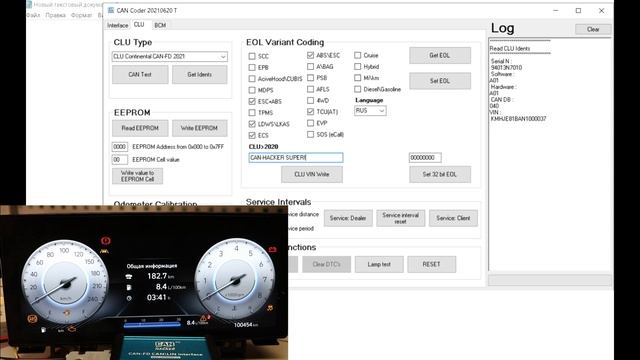Click the Get EOL button
This screenshot has height=360, width=640.
(x=440, y=55)
